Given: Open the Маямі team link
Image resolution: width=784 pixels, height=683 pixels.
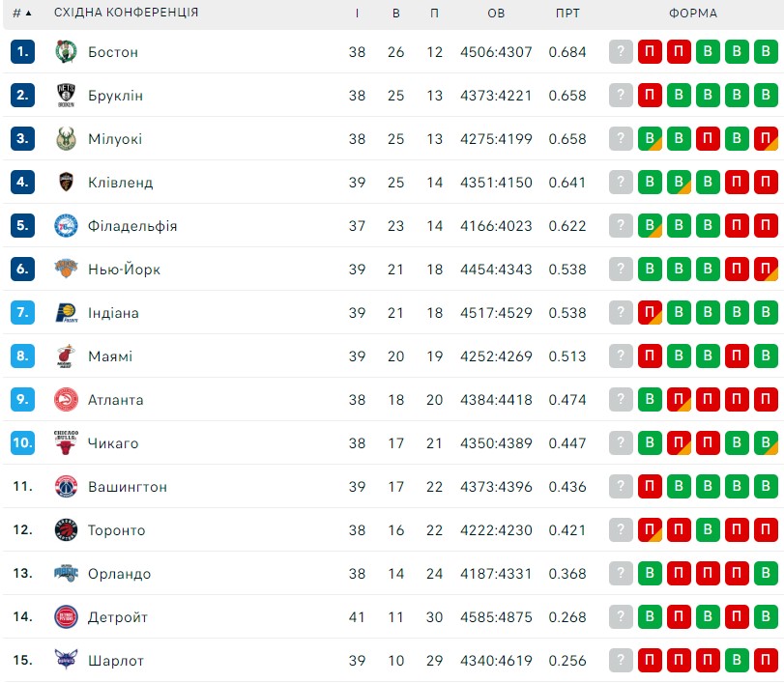Looking at the screenshot, I should click(110, 356).
